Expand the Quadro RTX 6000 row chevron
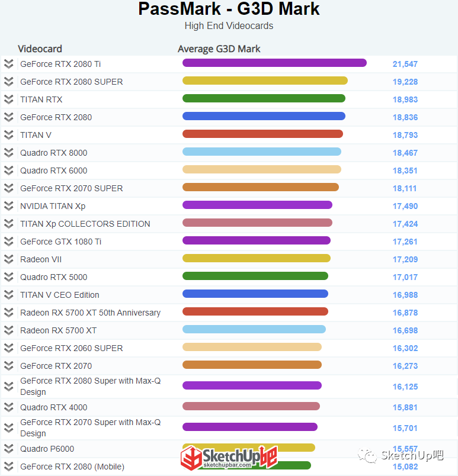The height and width of the screenshot is (476, 458). pos(9,171)
